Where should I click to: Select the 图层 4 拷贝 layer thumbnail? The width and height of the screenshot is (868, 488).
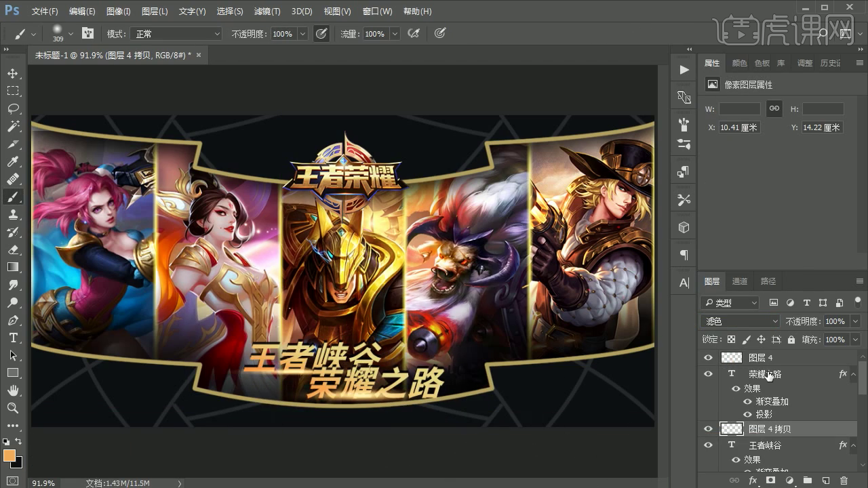[x=731, y=429]
